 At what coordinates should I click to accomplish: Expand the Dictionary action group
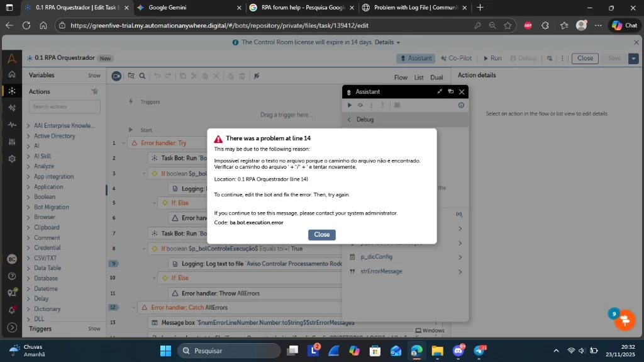[x=28, y=309]
